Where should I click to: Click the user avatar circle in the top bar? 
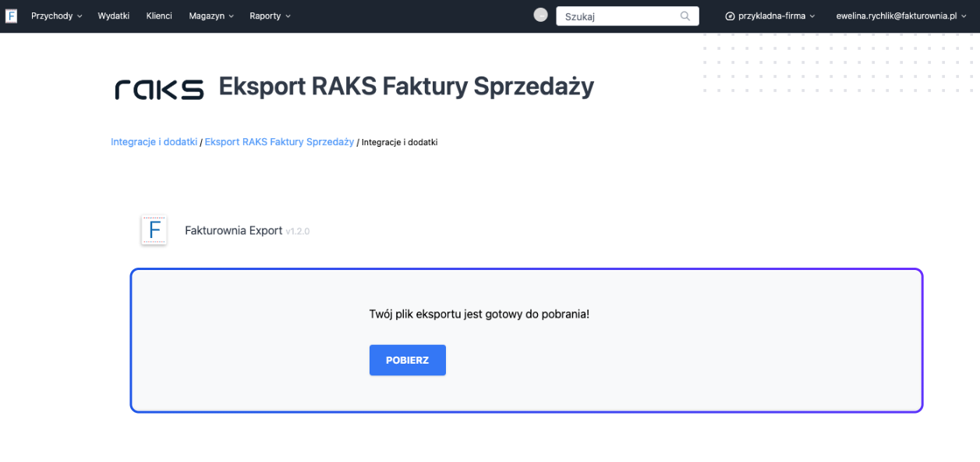(540, 14)
